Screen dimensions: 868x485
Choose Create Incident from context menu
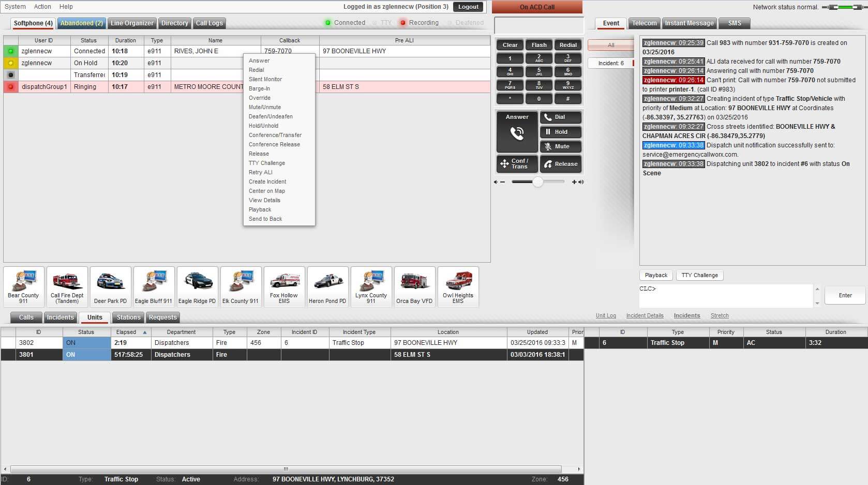pos(267,181)
